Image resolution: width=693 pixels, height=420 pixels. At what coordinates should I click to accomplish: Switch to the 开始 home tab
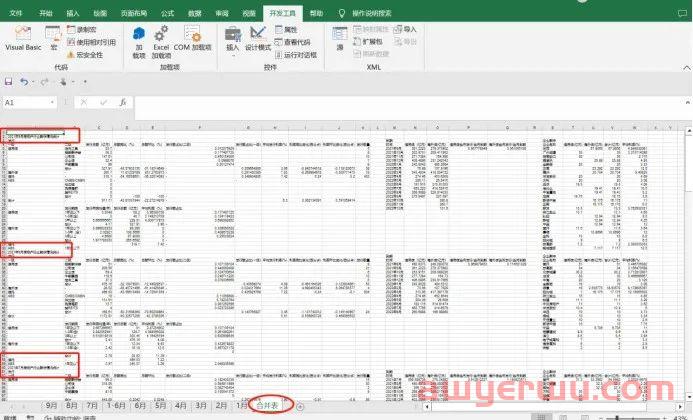pyautogui.click(x=46, y=13)
